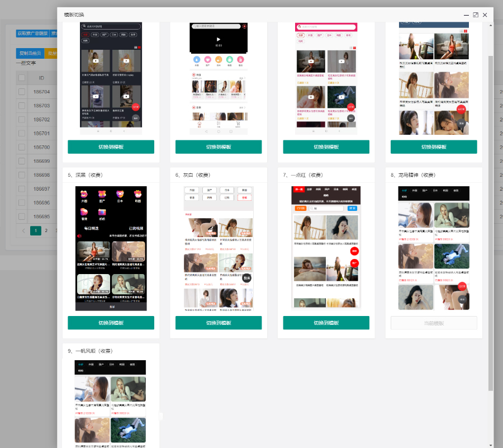This screenshot has height=448, width=503.
Task: Click ID cell 186695
Action: pos(42,216)
